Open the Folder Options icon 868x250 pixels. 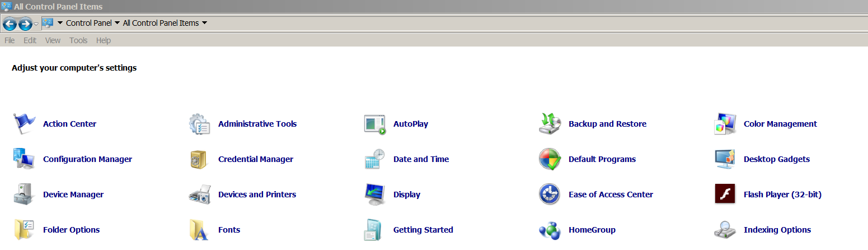24,230
